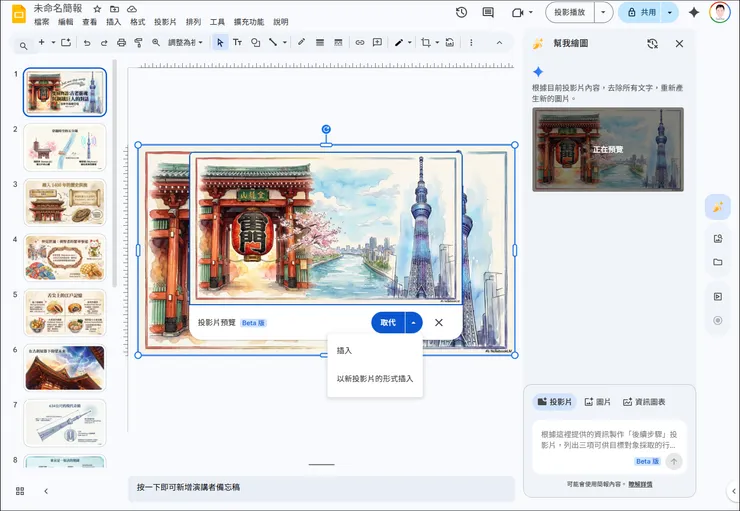The width and height of the screenshot is (740, 511).
Task: Click the replace image icon
Action: click(x=450, y=42)
